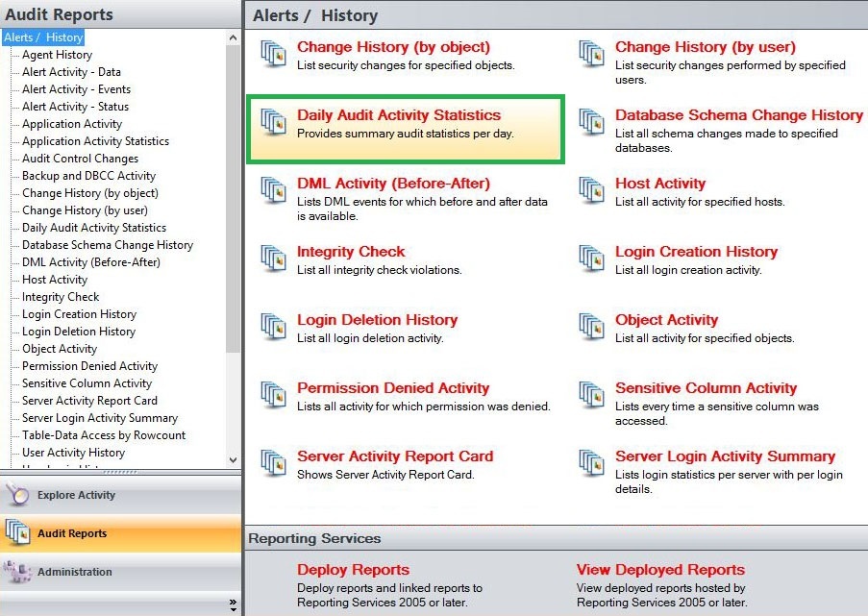Select Server Login Activity Summary tree item
The image size is (868, 616).
(x=100, y=418)
